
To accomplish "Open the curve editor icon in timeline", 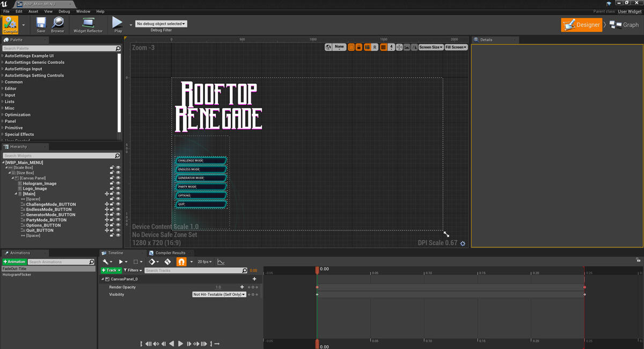I will click(x=221, y=262).
